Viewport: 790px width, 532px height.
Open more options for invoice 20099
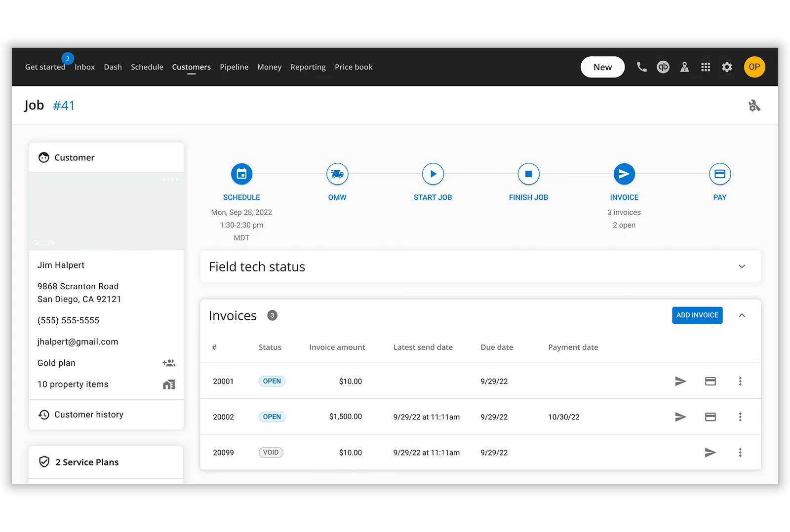[740, 453]
